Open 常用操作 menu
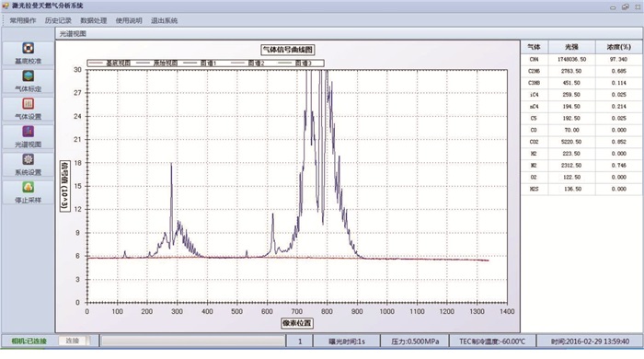644x359 pixels. click(23, 20)
